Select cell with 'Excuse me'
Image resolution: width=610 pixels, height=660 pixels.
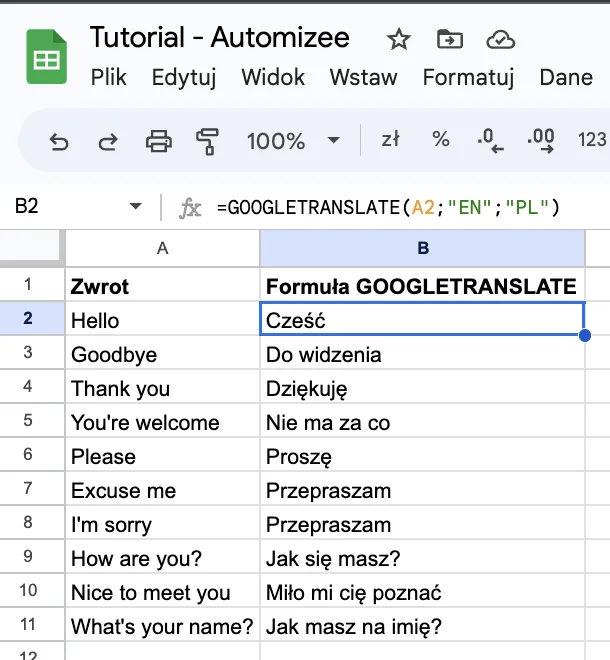click(x=162, y=489)
